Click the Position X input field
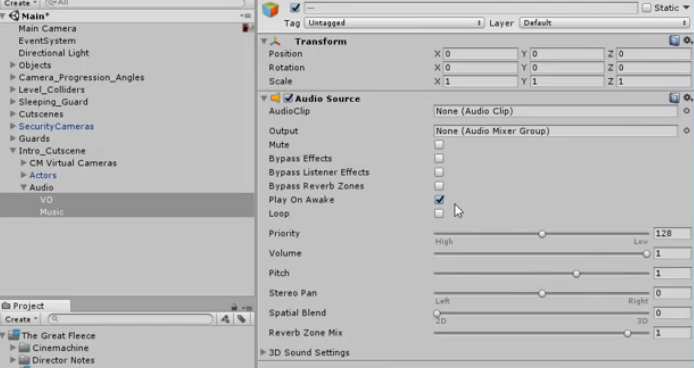 pyautogui.click(x=480, y=54)
